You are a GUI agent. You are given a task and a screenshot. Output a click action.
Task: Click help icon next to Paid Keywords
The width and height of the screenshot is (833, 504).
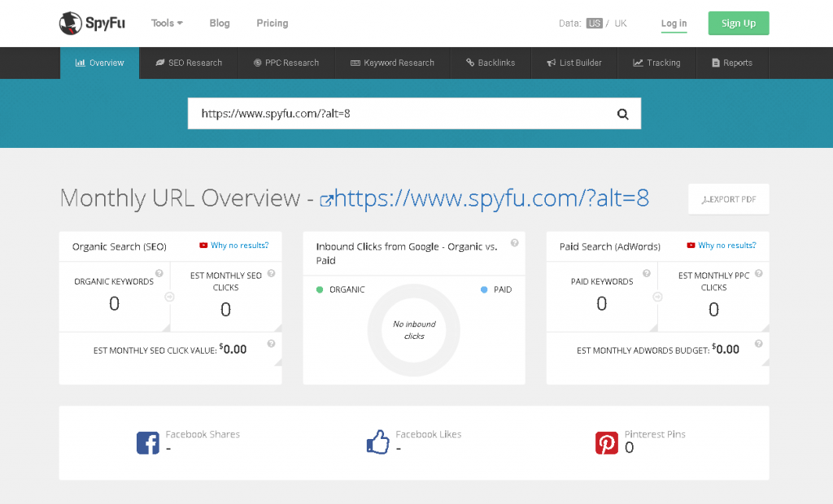point(647,273)
